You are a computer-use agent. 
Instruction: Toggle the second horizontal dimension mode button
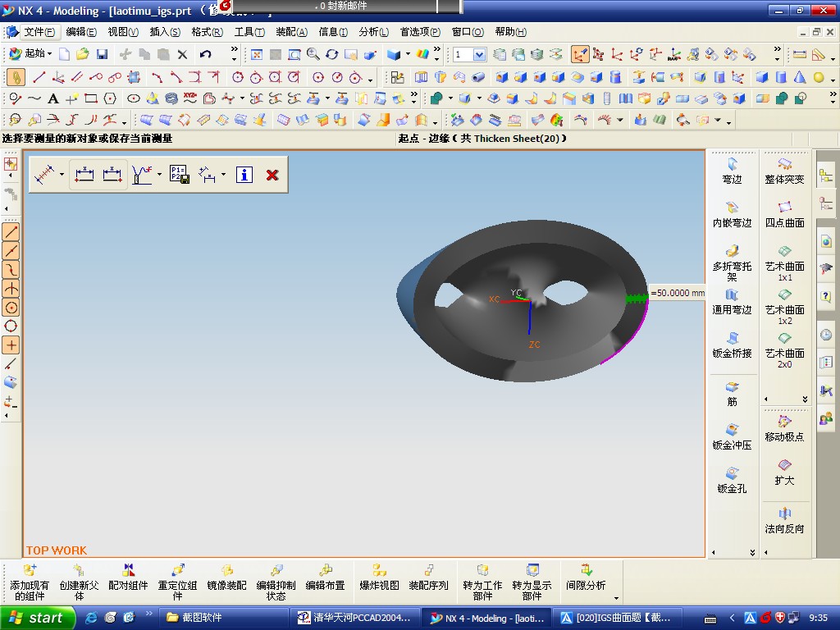click(112, 175)
